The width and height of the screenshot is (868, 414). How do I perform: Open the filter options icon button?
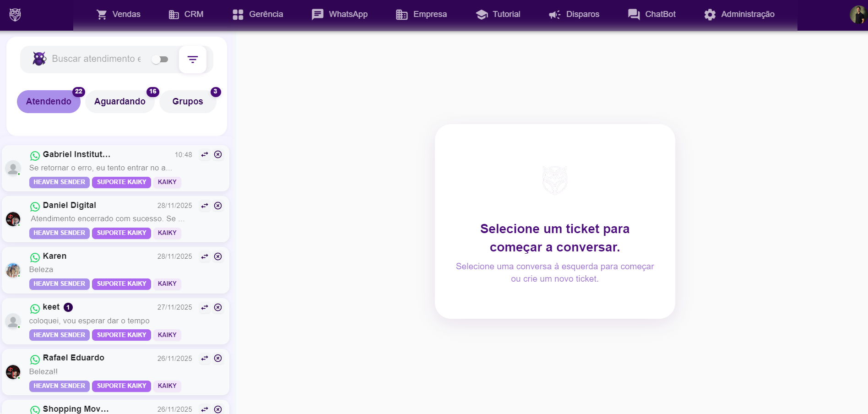193,60
